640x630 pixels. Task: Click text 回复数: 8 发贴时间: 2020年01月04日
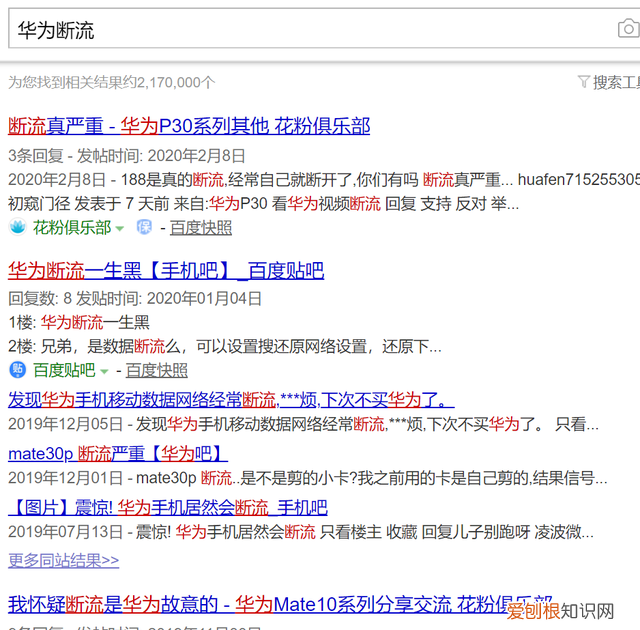point(135,299)
